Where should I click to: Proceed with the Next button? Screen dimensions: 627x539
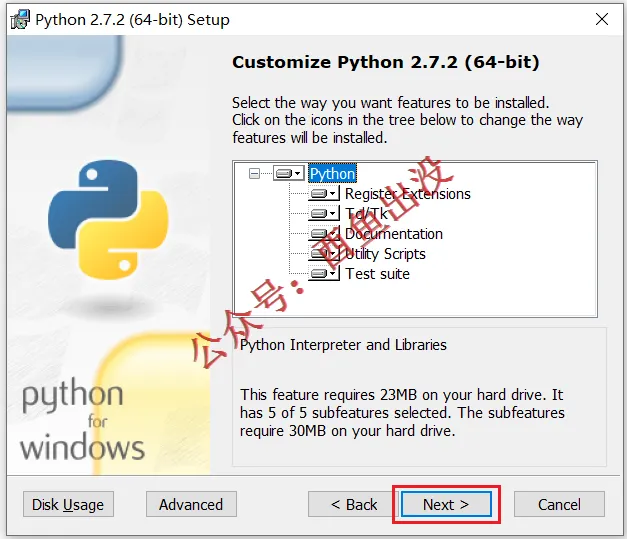click(x=446, y=504)
